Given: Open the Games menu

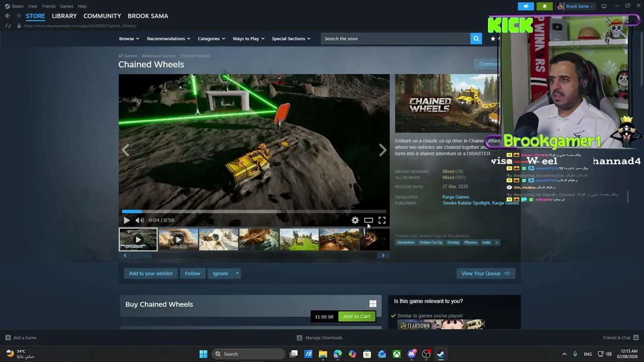Looking at the screenshot, I should [66, 6].
